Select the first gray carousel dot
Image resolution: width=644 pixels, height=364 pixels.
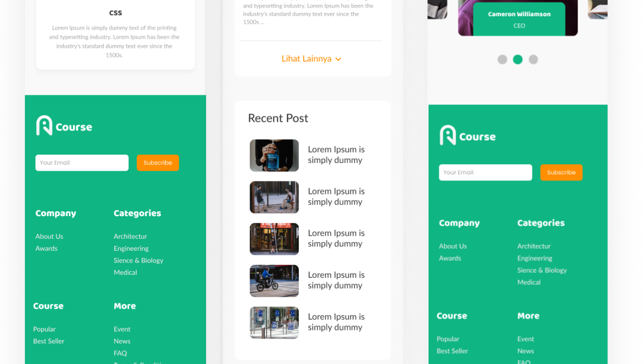[x=502, y=60]
